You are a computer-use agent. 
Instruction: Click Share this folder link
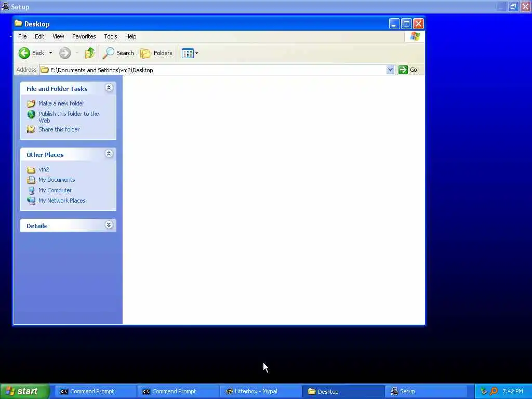click(x=59, y=129)
